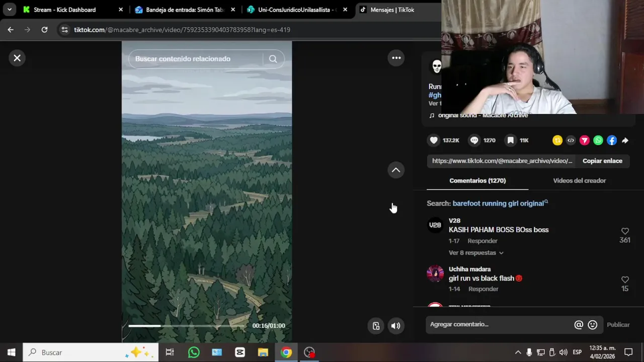Switch to Stream - Kick Dashboard tab
Image resolution: width=644 pixels, height=362 pixels.
[71, 10]
